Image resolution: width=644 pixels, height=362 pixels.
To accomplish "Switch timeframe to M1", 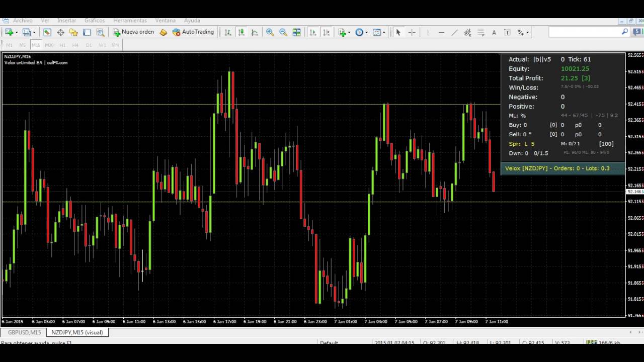I will (10, 45).
